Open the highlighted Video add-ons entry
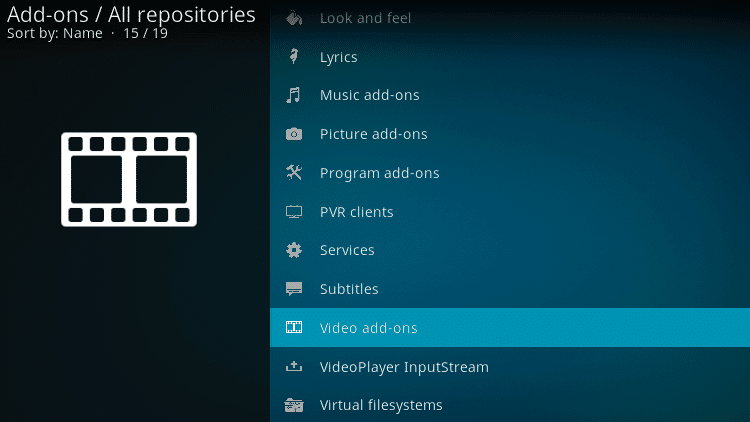Image resolution: width=750 pixels, height=422 pixels. pos(510,328)
